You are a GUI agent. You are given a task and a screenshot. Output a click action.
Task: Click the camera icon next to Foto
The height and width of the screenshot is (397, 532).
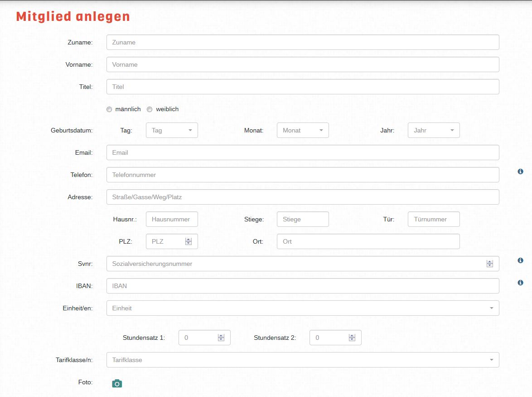click(x=117, y=383)
